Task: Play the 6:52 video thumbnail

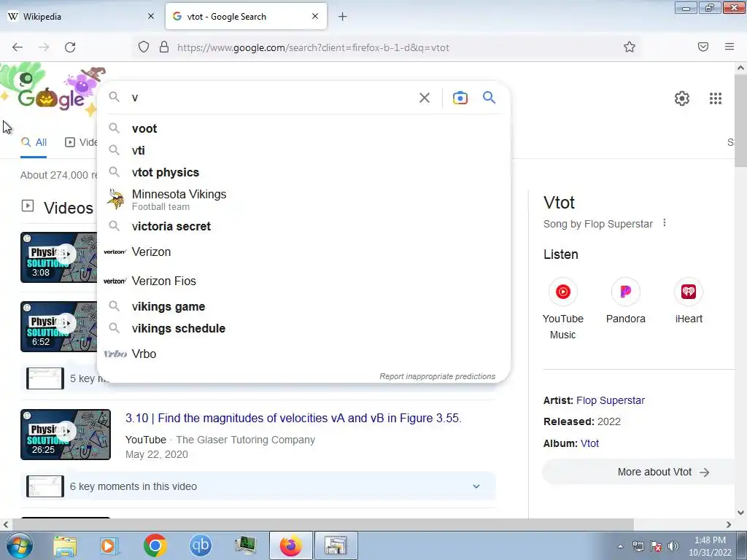Action: [x=58, y=326]
